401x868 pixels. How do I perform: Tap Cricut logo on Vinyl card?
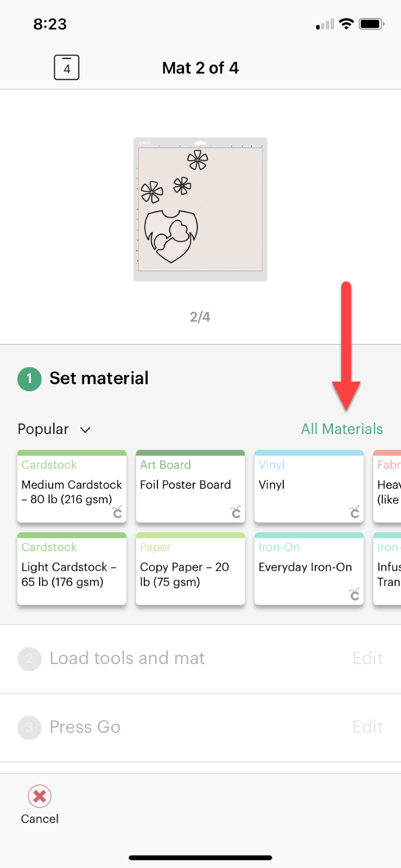[x=354, y=512]
